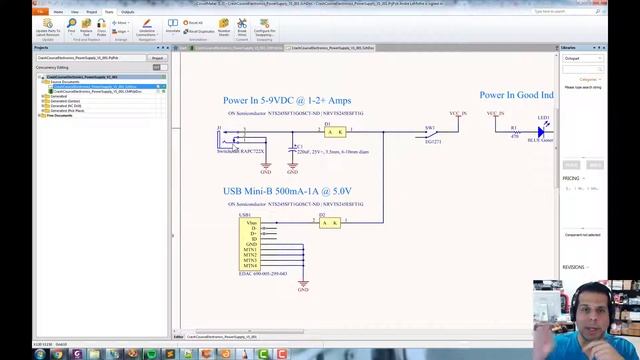Switch to the Home ribbon tab
Screen dimensions: 640x360
[x=58, y=12]
